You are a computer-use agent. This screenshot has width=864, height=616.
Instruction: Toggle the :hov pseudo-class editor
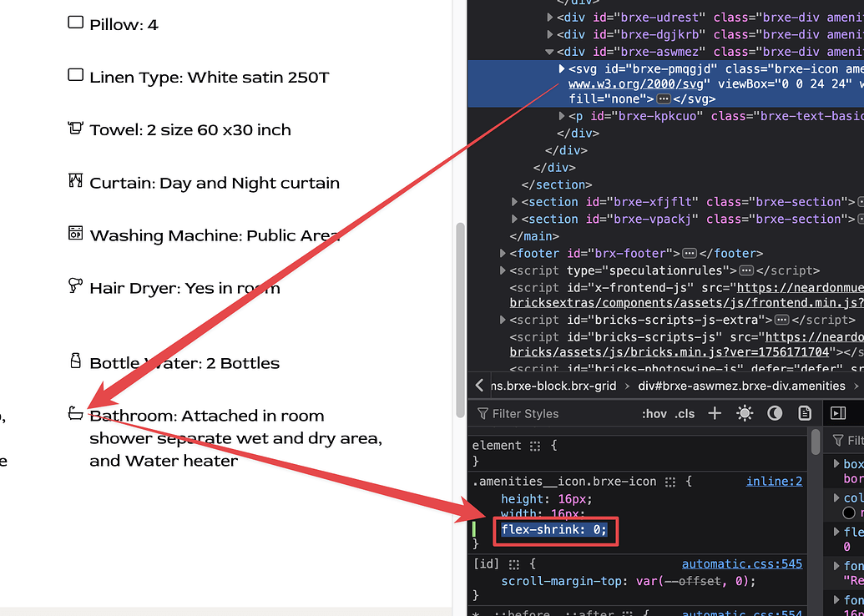(x=655, y=413)
